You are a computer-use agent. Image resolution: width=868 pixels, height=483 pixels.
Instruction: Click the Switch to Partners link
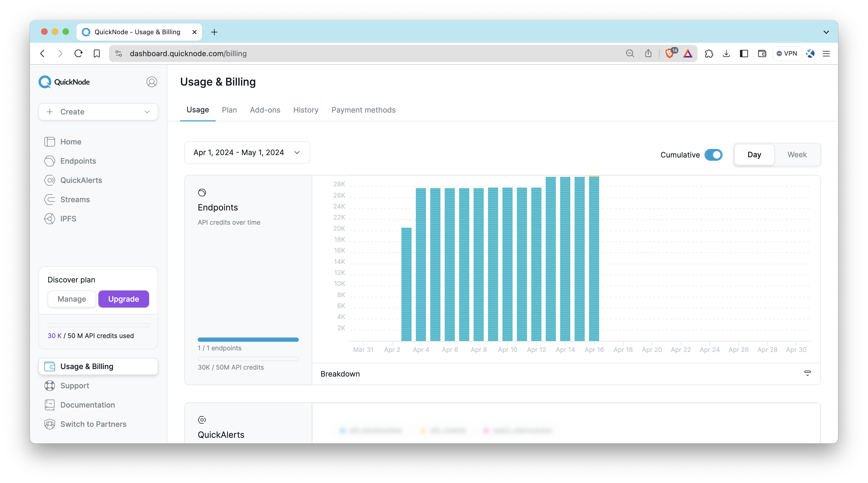pos(93,424)
